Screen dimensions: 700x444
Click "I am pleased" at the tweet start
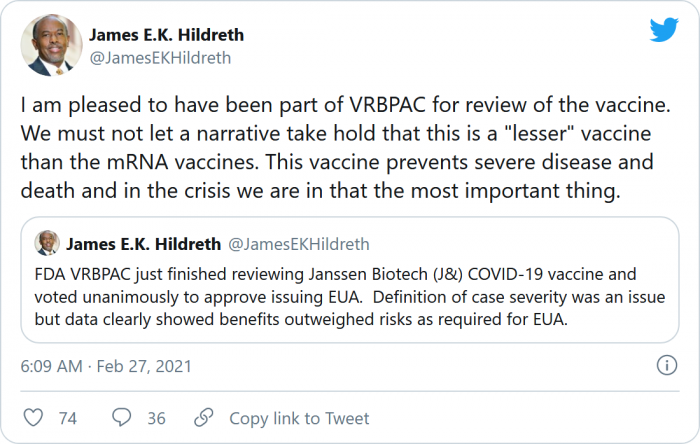(x=75, y=106)
